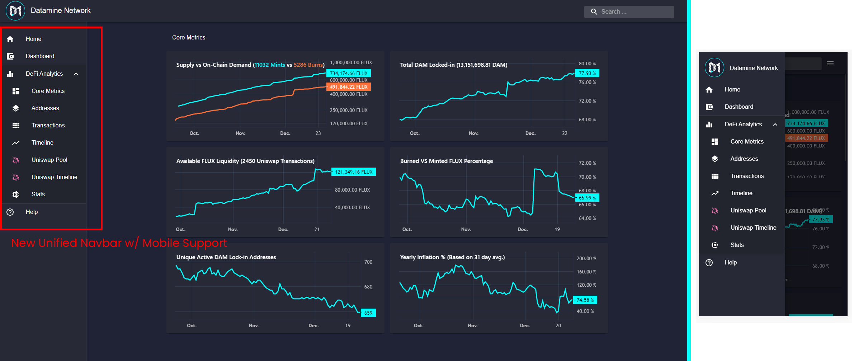Click the Timeline trend icon in the desktop sidebar
Screen dimensions: 868x361
pos(16,143)
